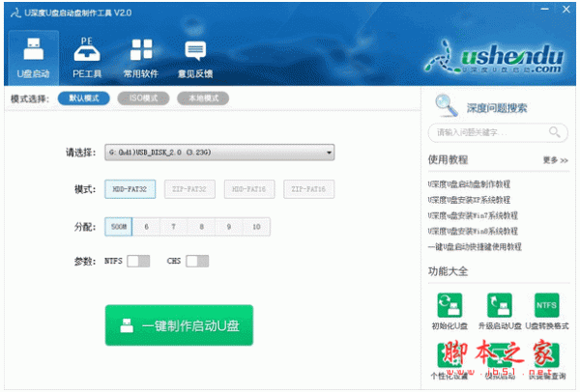Focus the 请输入问题关键字 search field

498,132
